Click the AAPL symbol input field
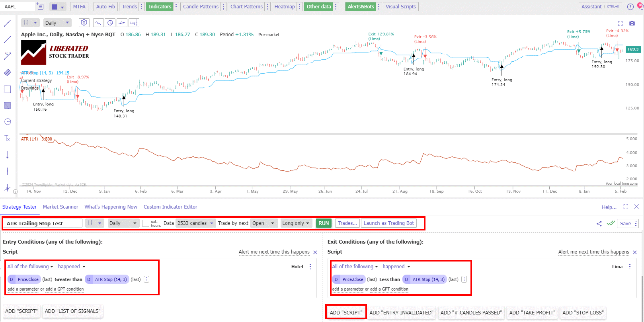The image size is (644, 322). (18, 6)
